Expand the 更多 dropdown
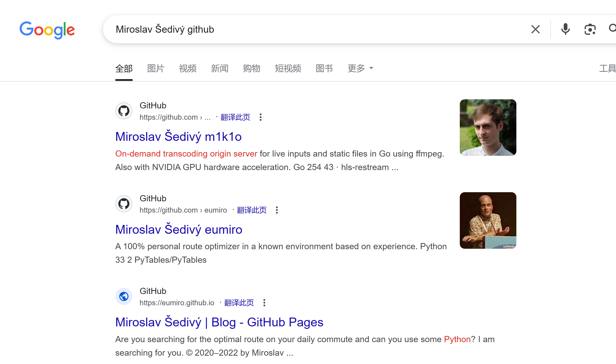 tap(360, 68)
